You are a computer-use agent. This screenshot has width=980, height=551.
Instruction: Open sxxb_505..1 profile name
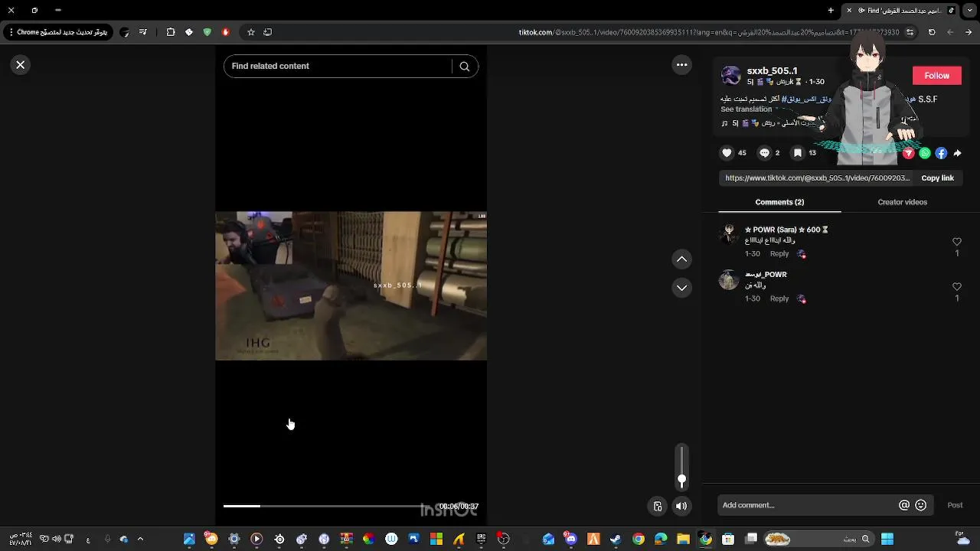coord(772,70)
